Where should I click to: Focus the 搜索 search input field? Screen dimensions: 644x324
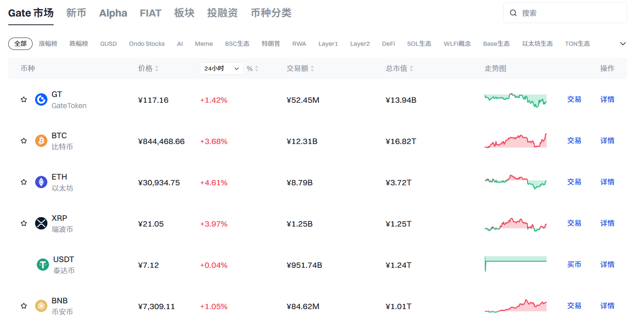(571, 13)
